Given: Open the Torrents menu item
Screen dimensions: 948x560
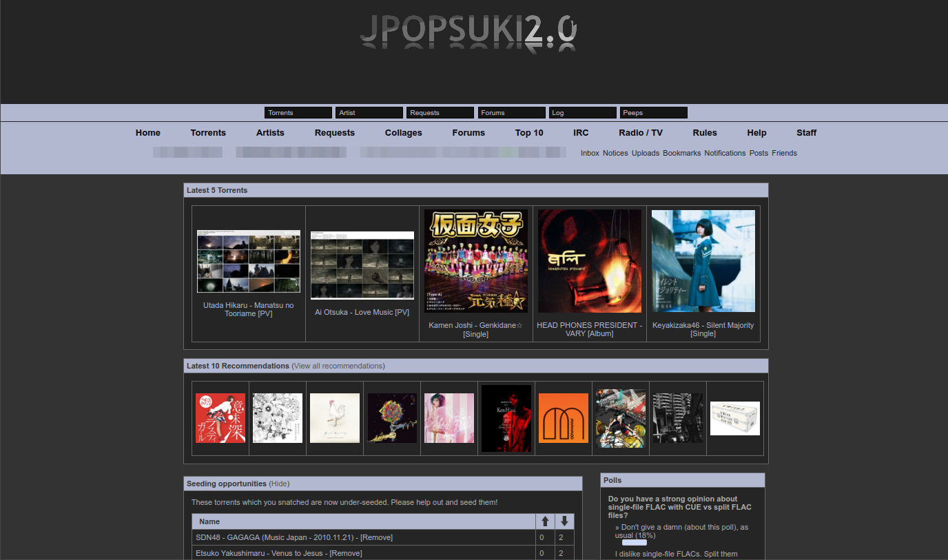Looking at the screenshot, I should point(208,133).
